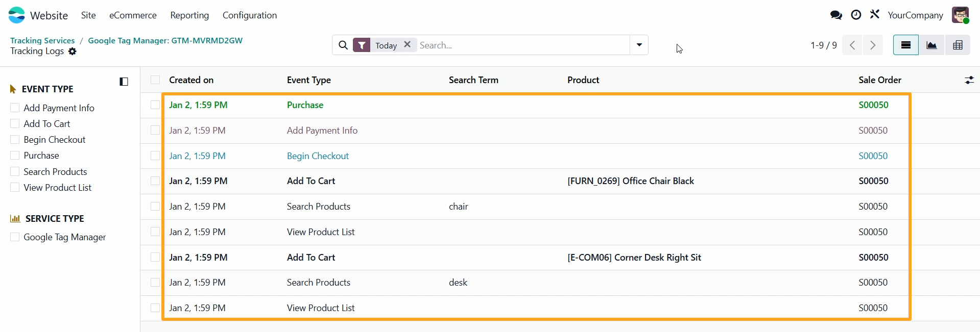Open optional columns adjust icon

(969, 80)
